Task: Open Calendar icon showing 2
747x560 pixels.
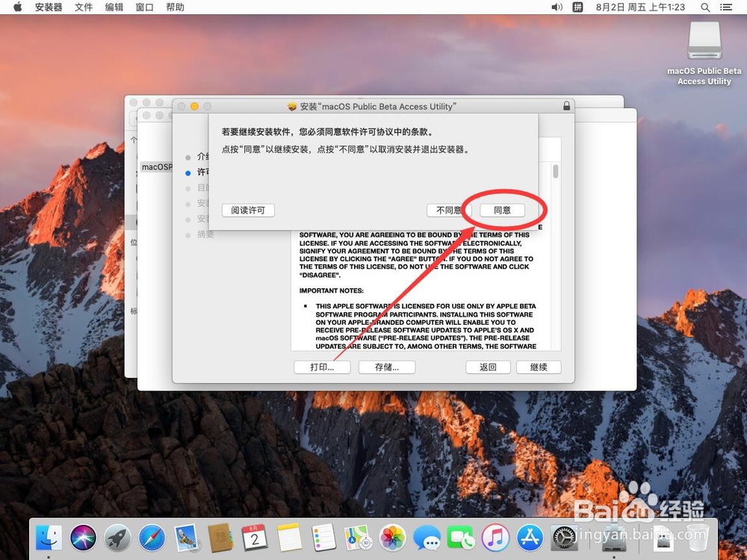Action: click(255, 538)
